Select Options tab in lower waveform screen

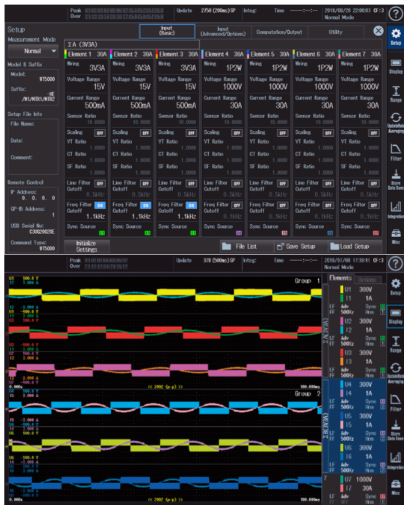point(368,280)
